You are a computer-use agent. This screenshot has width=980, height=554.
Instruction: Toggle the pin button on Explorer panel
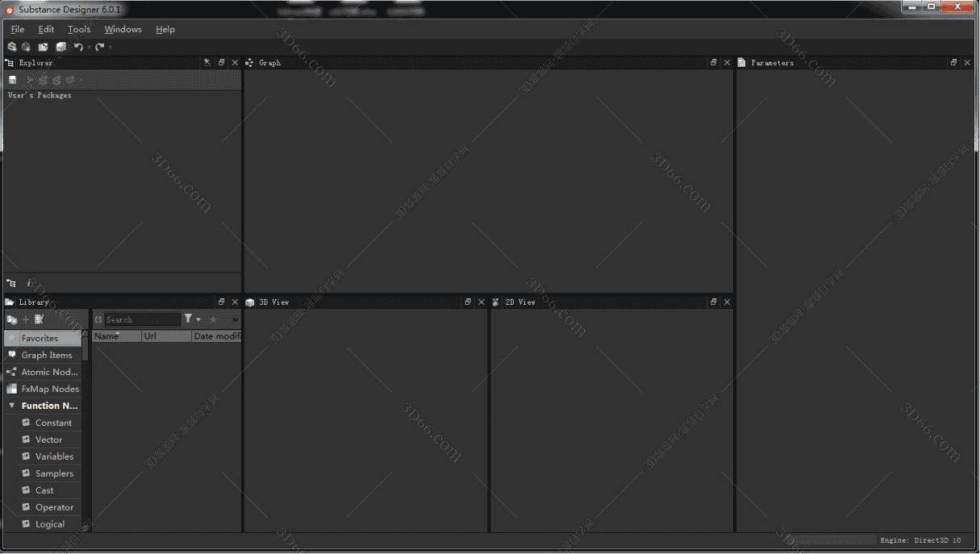pyautogui.click(x=207, y=62)
